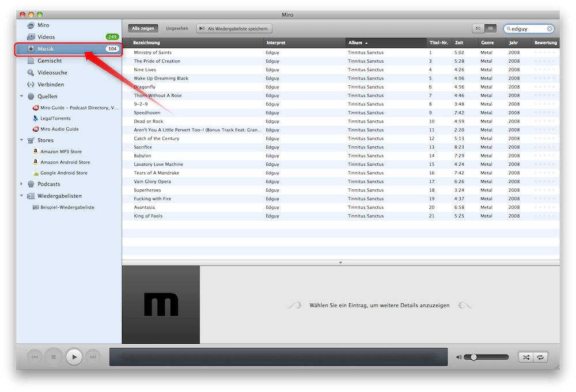Open the Videosuche sidebar item

click(x=52, y=73)
